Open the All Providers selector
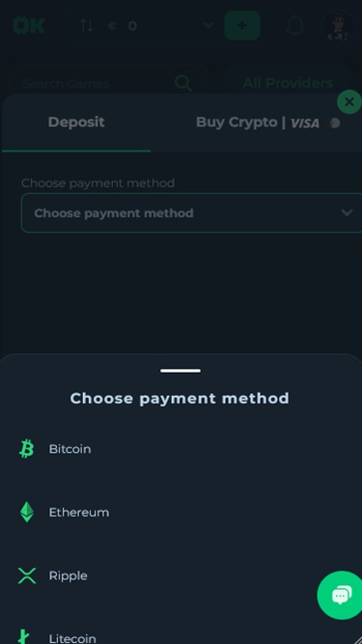This screenshot has width=362, height=644. (288, 83)
